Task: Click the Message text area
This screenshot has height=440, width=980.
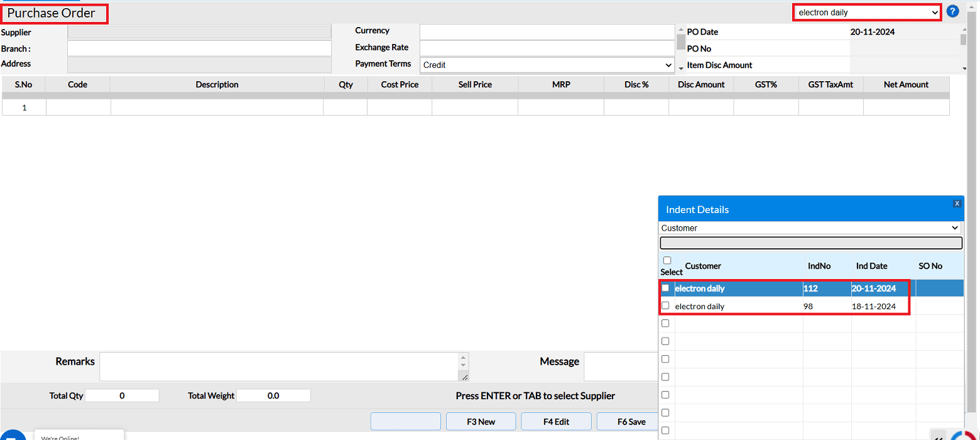Action: coord(621,366)
